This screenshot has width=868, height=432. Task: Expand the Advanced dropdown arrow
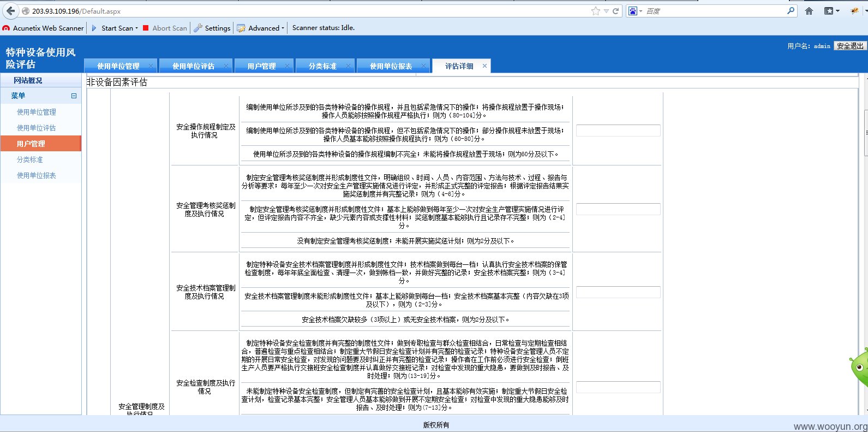pyautogui.click(x=283, y=28)
